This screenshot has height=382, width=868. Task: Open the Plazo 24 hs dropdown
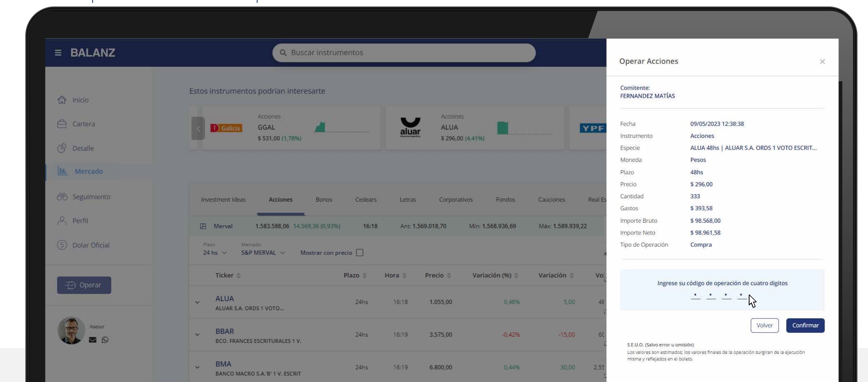(215, 253)
